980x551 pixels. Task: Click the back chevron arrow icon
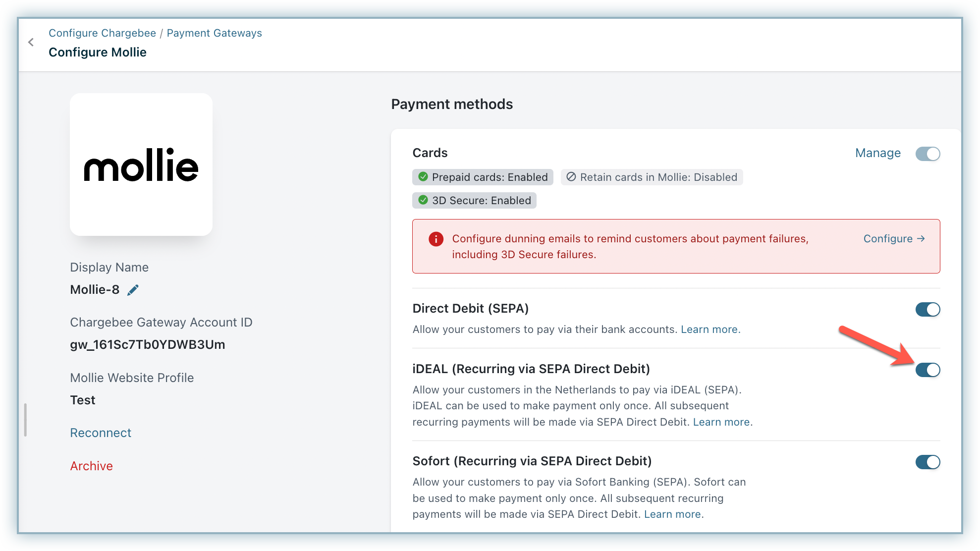click(x=31, y=42)
